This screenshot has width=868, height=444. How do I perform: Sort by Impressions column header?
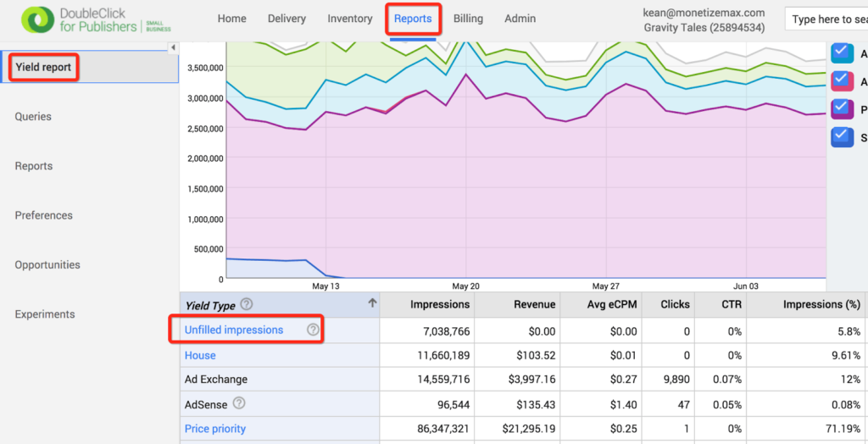click(427, 304)
